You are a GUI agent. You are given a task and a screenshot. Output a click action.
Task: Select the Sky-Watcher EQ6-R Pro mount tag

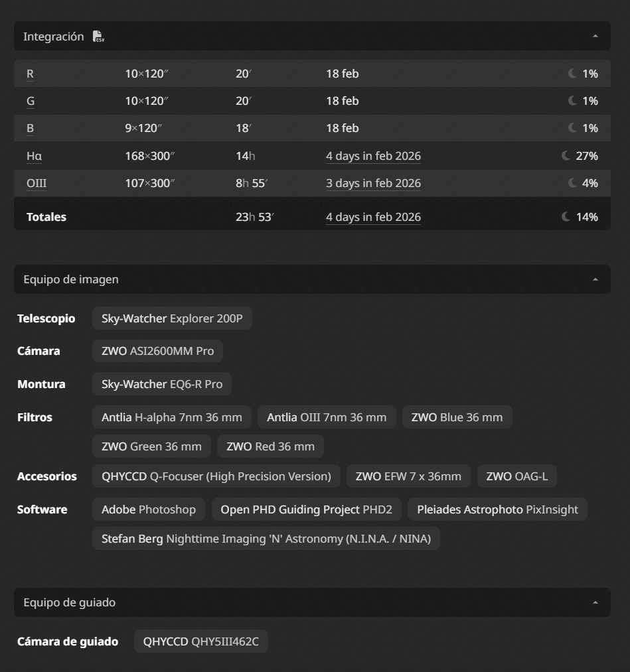pyautogui.click(x=162, y=384)
